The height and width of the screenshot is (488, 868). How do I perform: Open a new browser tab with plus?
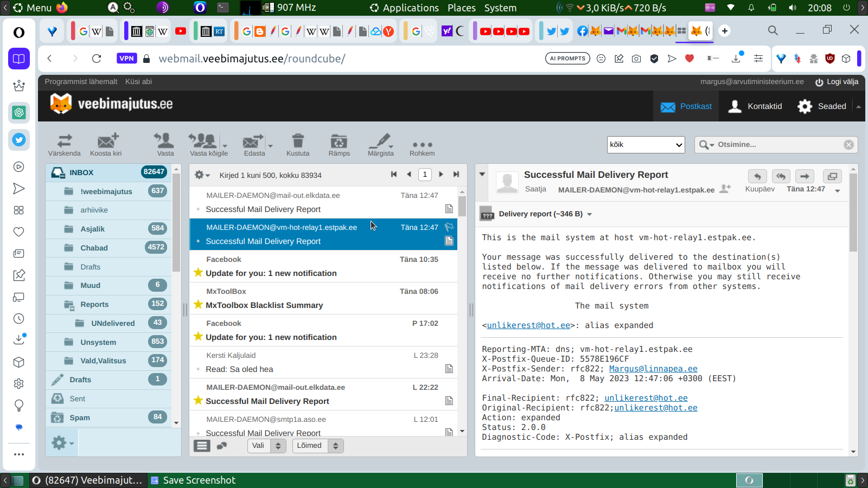click(725, 31)
